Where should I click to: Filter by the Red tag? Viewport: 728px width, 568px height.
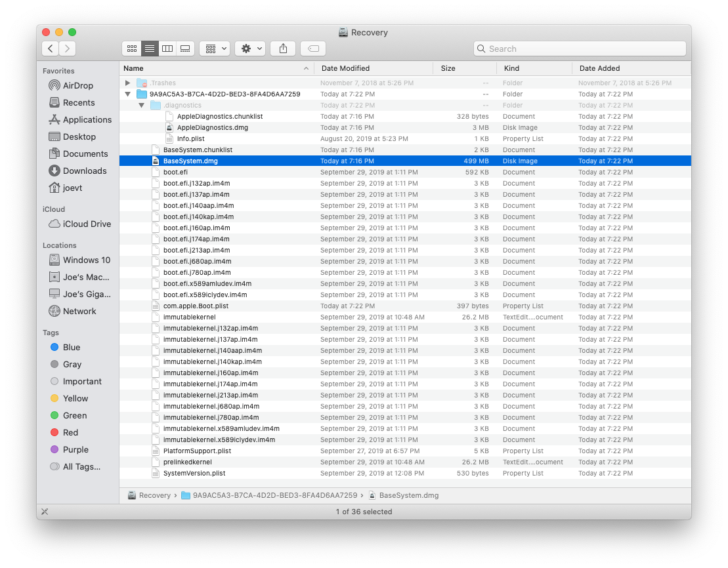point(64,432)
